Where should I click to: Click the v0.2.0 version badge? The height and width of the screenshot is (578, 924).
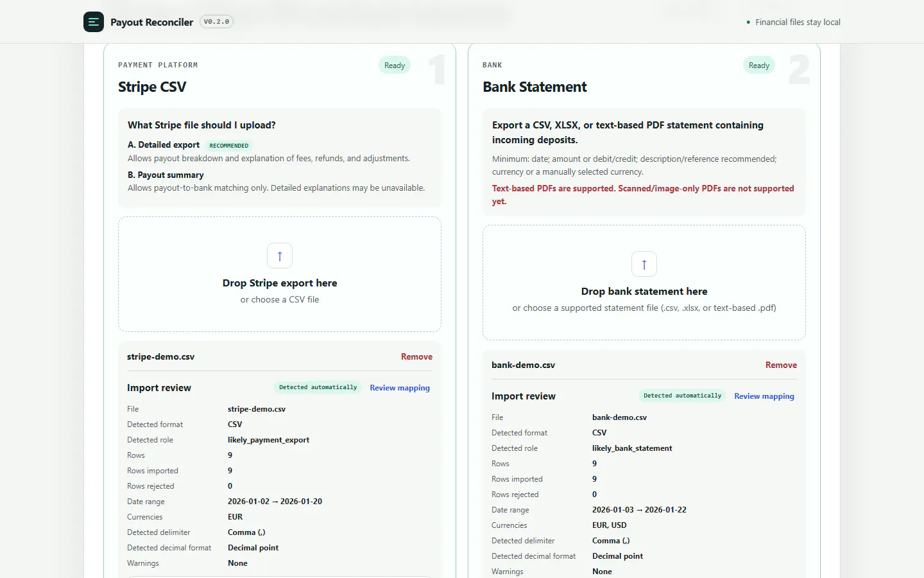pyautogui.click(x=216, y=22)
